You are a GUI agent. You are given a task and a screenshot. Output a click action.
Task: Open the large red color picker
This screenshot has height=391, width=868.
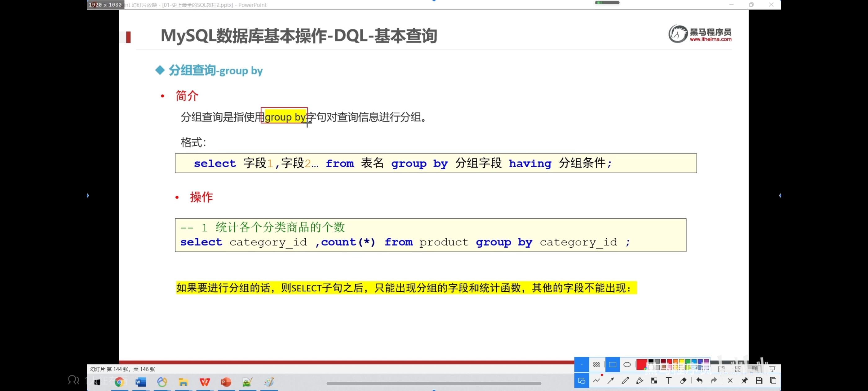(x=641, y=364)
